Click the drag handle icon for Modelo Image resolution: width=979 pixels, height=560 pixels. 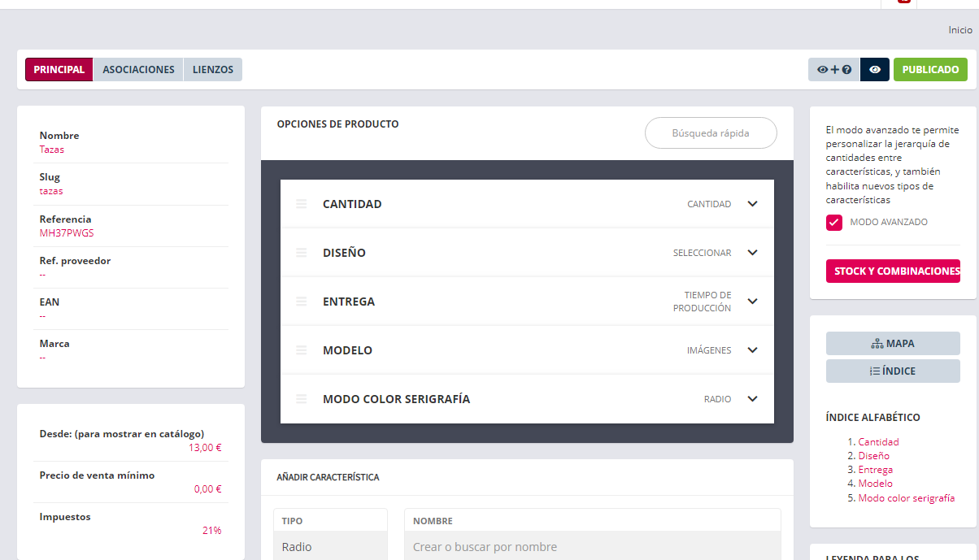tap(302, 350)
